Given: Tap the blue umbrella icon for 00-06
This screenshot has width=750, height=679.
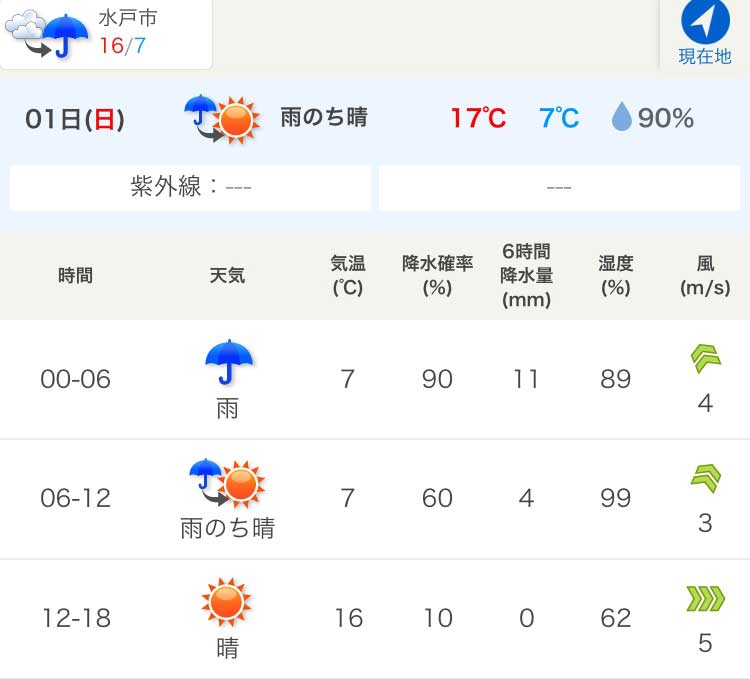Looking at the screenshot, I should coord(229,362).
